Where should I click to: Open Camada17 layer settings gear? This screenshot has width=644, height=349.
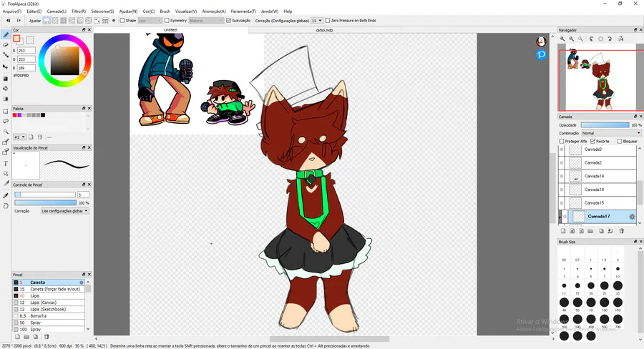(632, 217)
